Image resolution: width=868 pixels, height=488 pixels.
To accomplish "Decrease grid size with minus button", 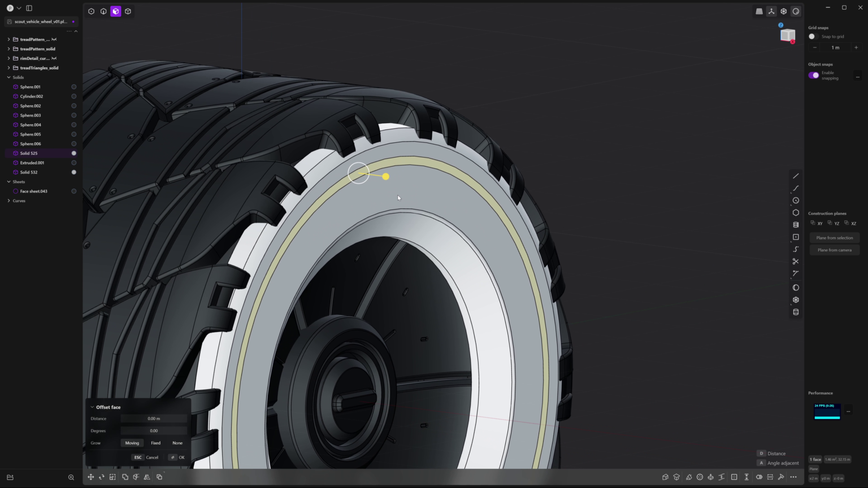I will click(x=814, y=47).
